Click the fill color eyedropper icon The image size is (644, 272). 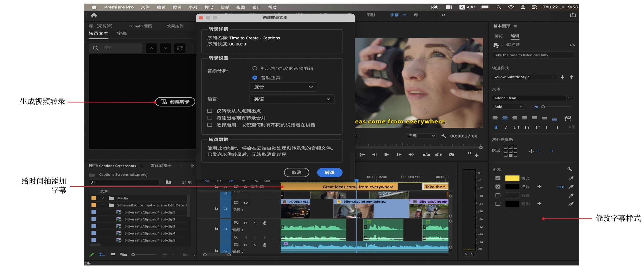[x=571, y=178]
